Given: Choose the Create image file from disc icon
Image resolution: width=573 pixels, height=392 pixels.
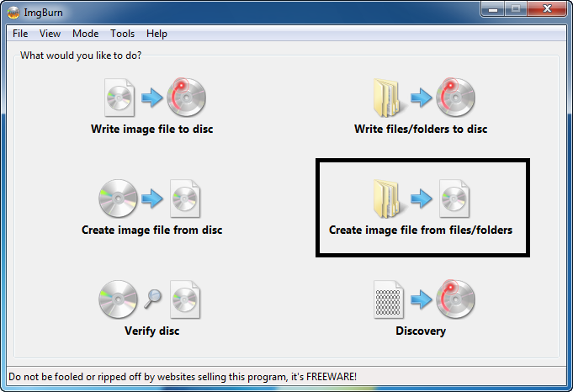Looking at the screenshot, I should pyautogui.click(x=150, y=199).
